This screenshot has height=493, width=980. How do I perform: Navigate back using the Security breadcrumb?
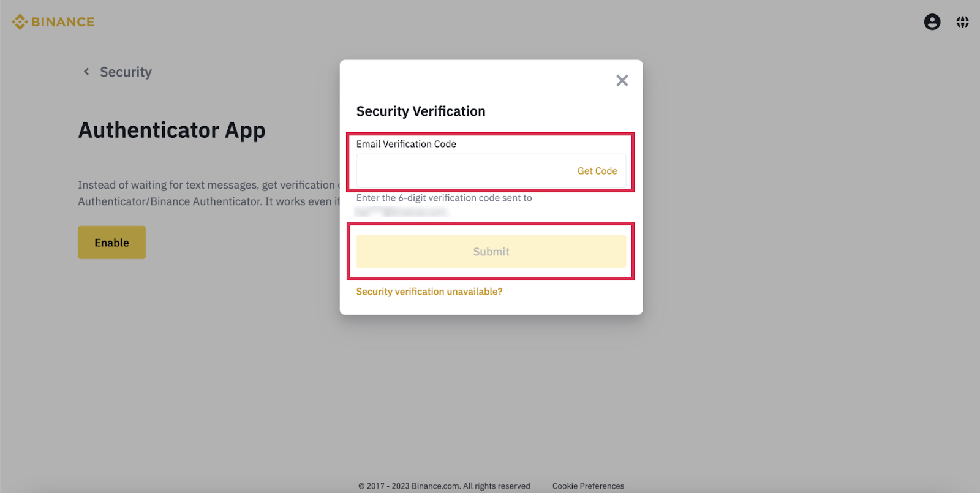click(x=126, y=72)
